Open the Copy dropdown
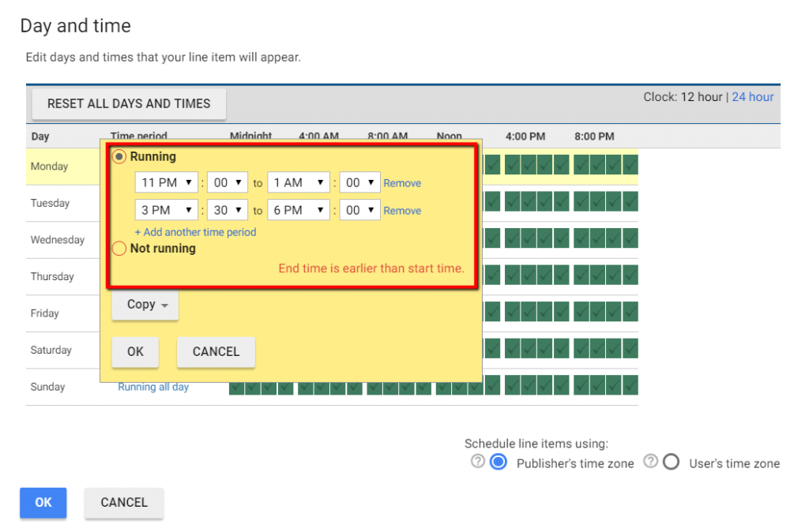809x532 pixels. pyautogui.click(x=145, y=305)
